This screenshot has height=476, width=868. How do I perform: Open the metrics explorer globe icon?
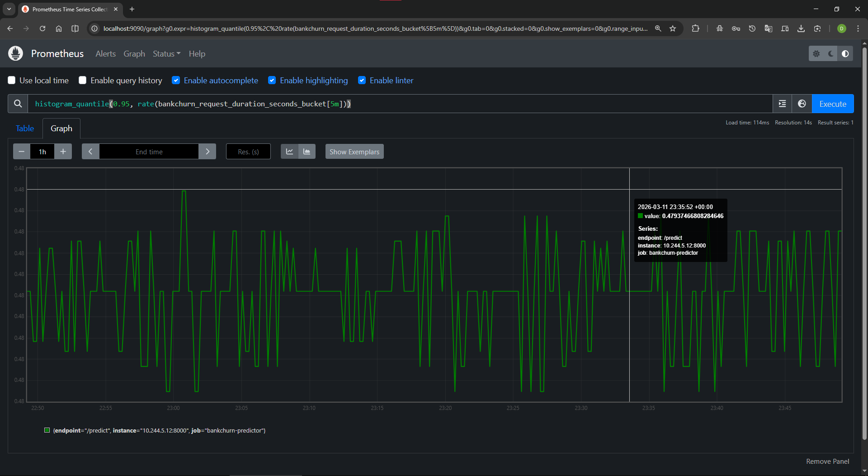tap(802, 104)
